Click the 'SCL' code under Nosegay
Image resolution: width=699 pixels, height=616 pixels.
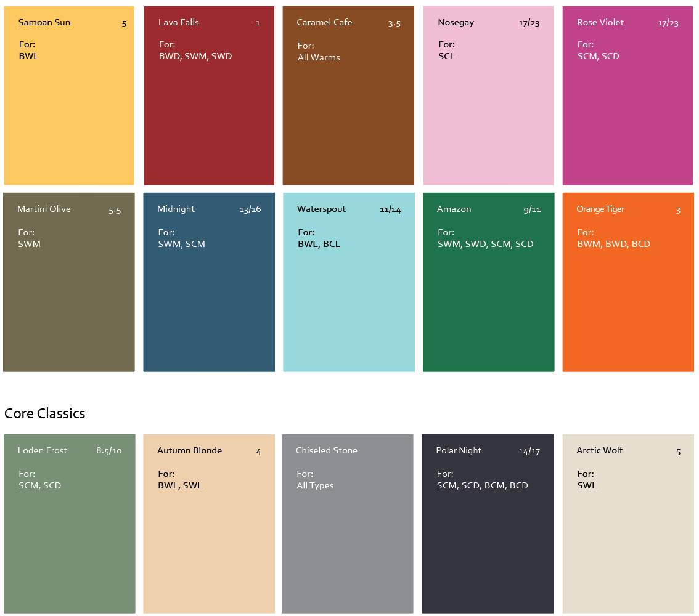click(x=447, y=56)
